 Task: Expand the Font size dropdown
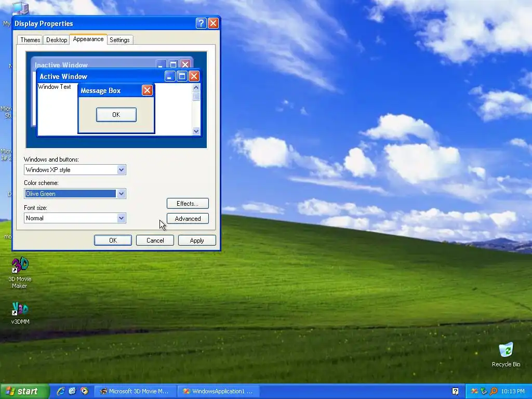[x=121, y=218]
